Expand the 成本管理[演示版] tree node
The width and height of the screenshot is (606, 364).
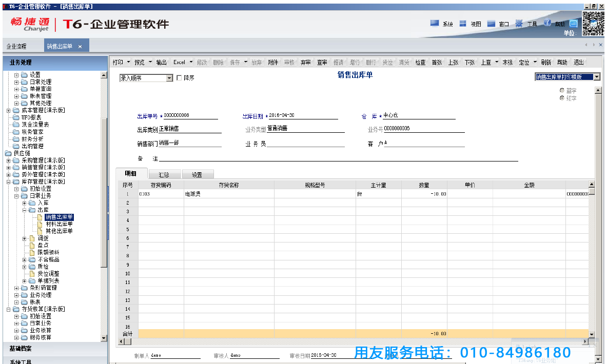click(8, 110)
